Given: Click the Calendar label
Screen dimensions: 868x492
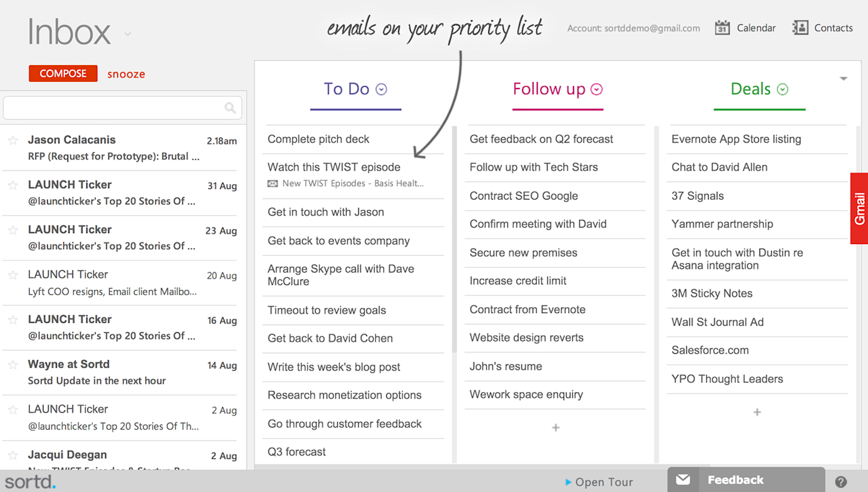Looking at the screenshot, I should click(756, 28).
